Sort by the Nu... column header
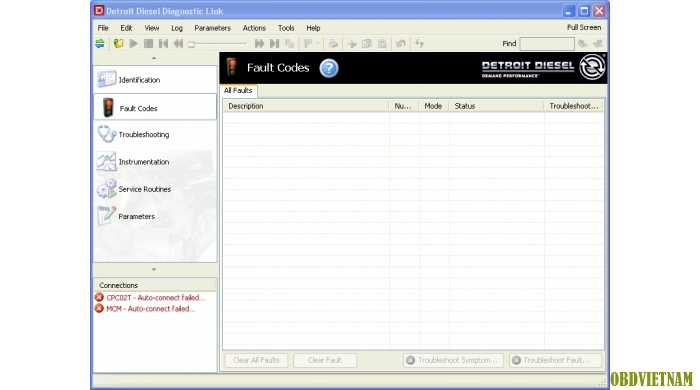The height and width of the screenshot is (390, 700). (x=404, y=106)
